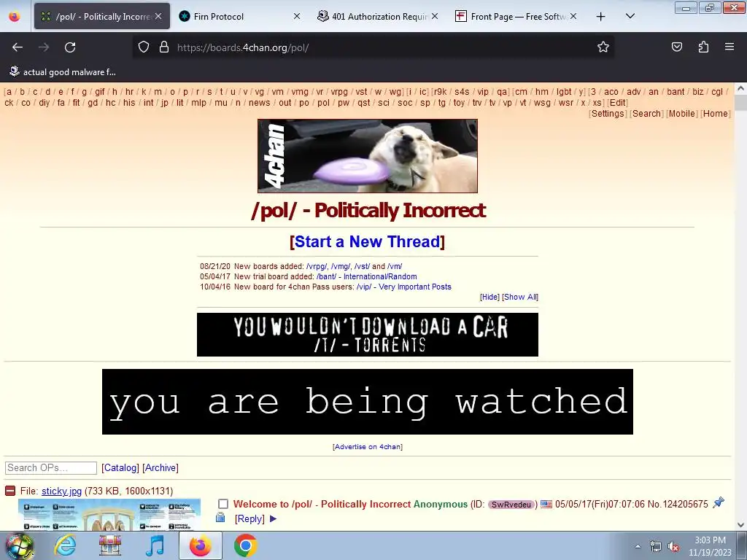
Task: Click the US flag icon on post
Action: pos(546,504)
